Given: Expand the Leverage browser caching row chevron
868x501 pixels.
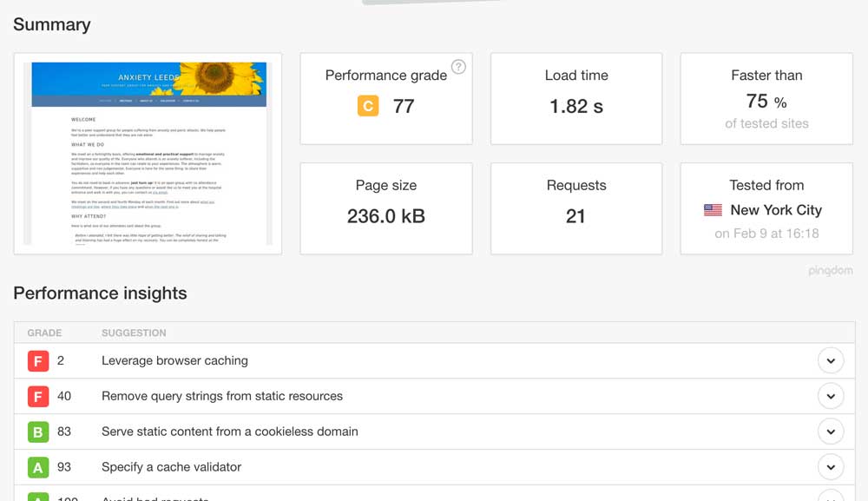Looking at the screenshot, I should 831,360.
